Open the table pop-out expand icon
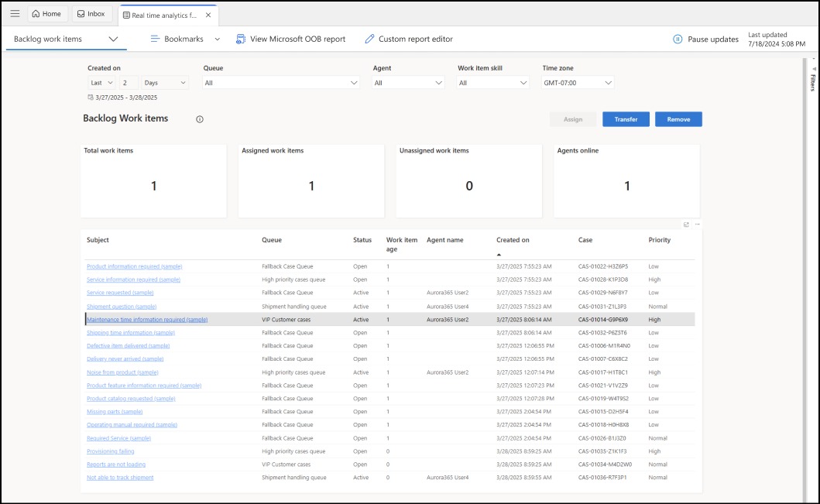This screenshot has width=820, height=504. click(685, 225)
